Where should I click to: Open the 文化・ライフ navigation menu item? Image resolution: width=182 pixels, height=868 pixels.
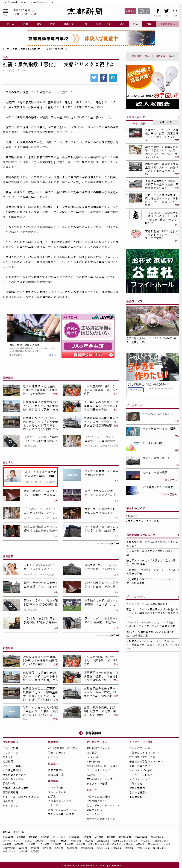click(x=103, y=24)
